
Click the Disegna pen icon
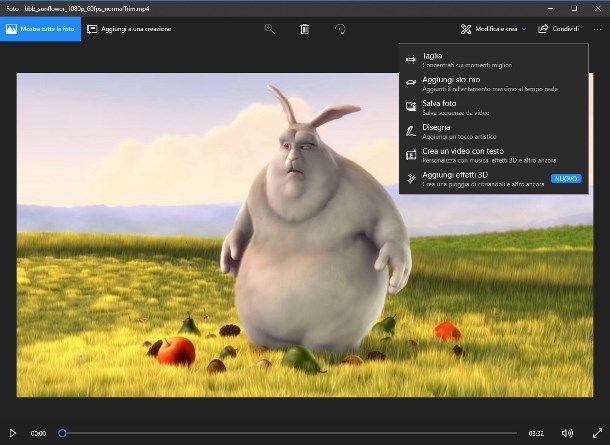pos(411,131)
